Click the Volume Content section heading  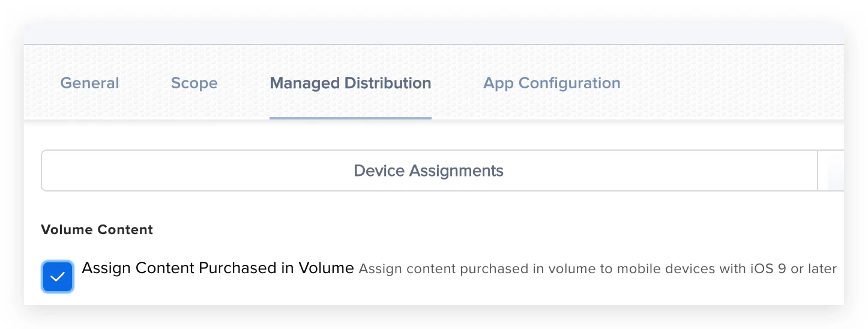pyautogui.click(x=97, y=229)
